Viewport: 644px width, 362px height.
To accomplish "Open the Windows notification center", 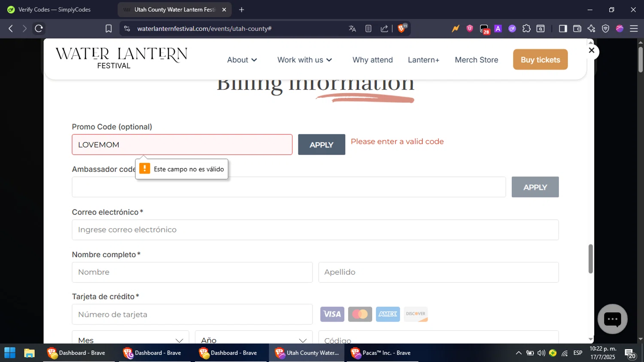I will point(630,354).
